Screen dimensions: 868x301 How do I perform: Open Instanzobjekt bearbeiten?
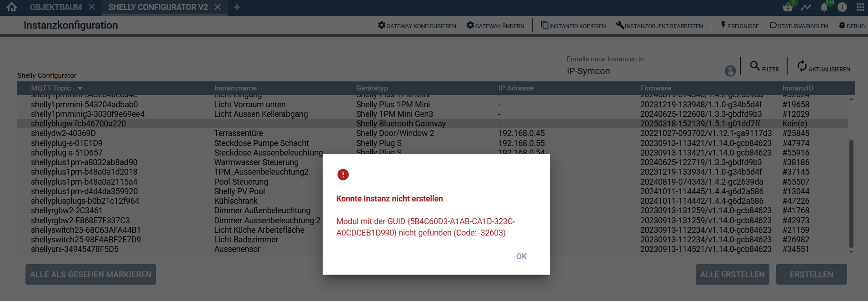[659, 26]
